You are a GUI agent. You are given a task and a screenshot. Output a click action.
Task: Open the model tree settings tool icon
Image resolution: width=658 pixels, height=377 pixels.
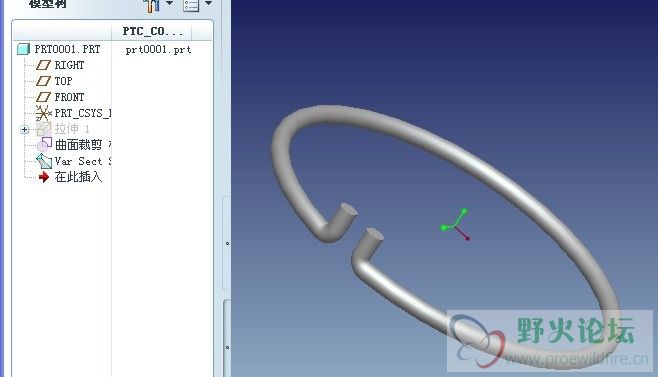pos(152,5)
